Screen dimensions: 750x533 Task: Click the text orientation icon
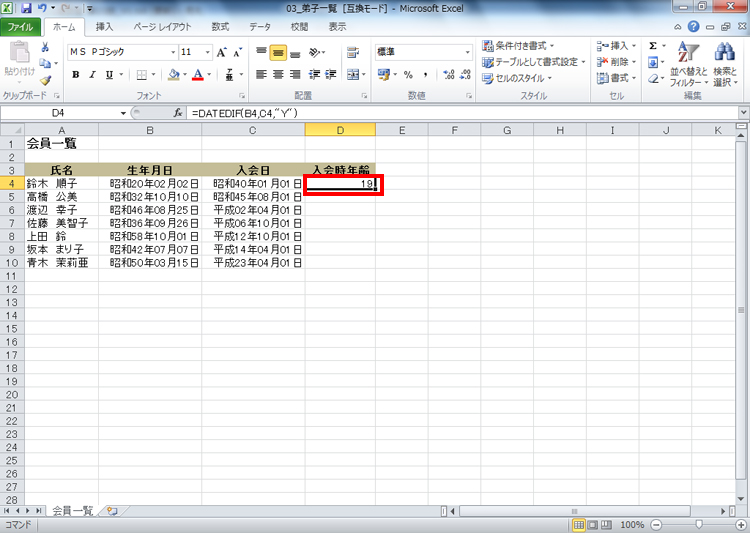coord(314,52)
